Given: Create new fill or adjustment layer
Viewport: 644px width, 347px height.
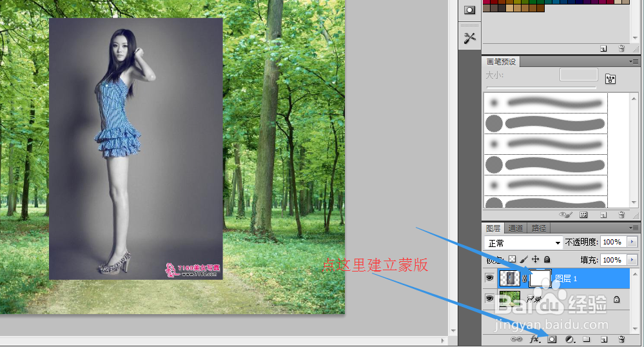Looking at the screenshot, I should click(x=570, y=339).
